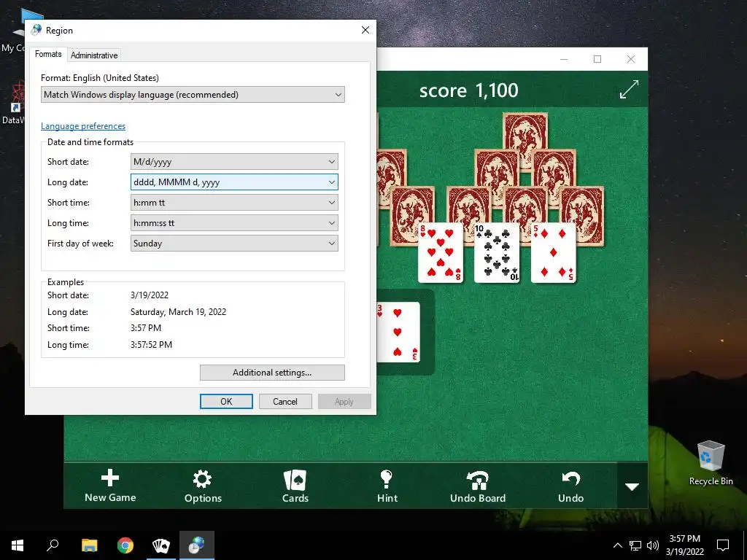Click Short date example 3/19/2022

click(150, 295)
